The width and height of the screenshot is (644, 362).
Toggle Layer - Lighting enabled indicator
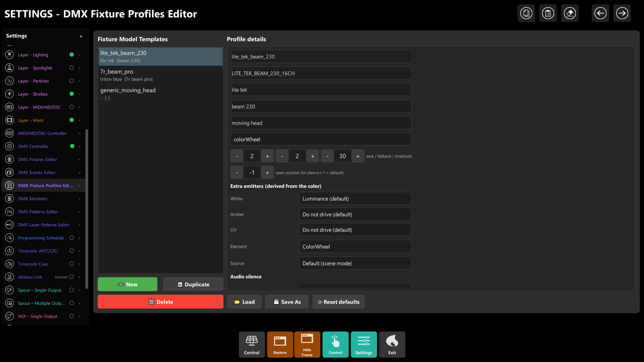click(71, 55)
